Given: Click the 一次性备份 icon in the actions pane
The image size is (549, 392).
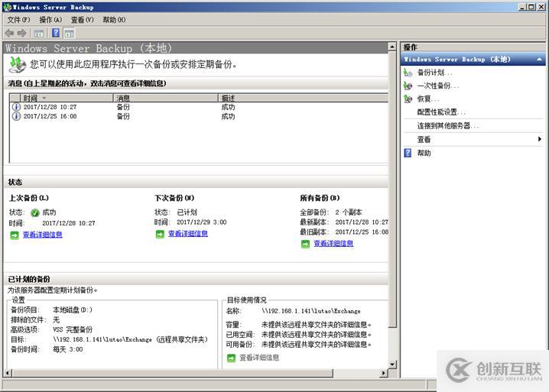Looking at the screenshot, I should [x=408, y=86].
